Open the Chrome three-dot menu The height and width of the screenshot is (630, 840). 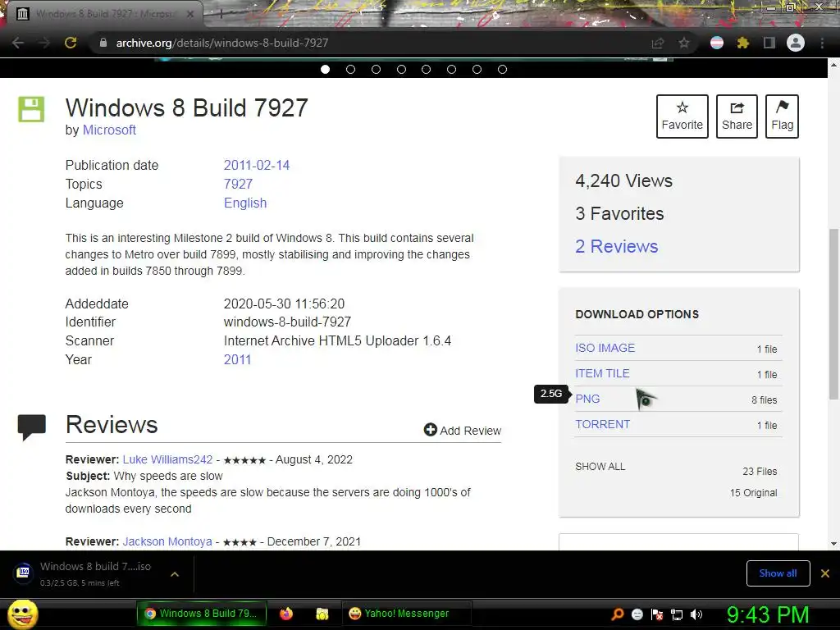pos(822,43)
